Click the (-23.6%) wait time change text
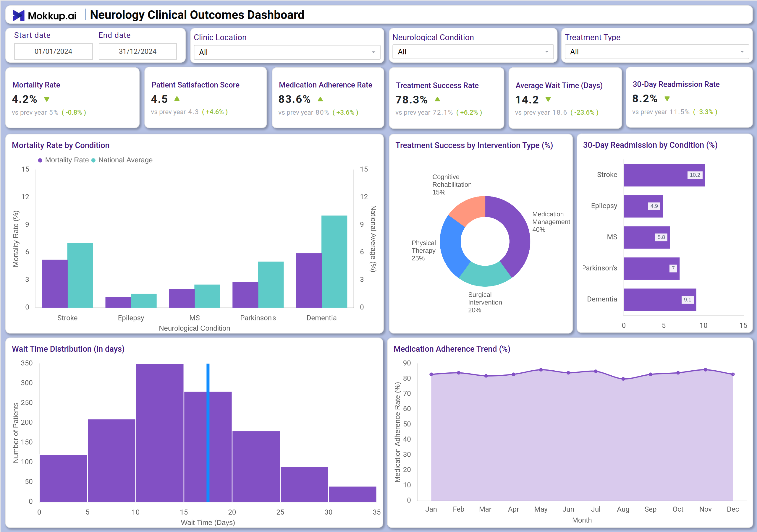 [585, 112]
